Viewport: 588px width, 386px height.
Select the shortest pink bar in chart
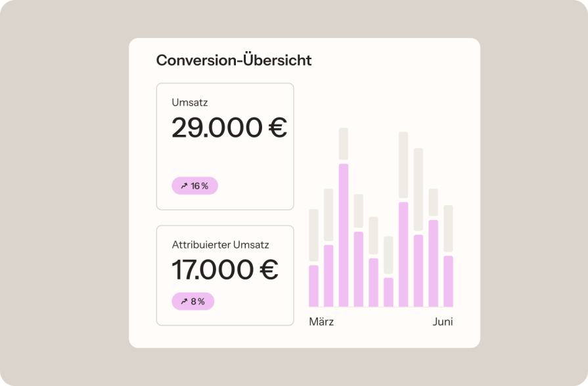[x=388, y=292]
